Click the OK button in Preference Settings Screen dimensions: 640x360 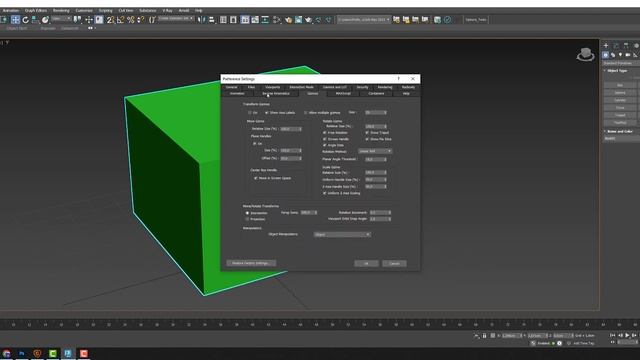tap(366, 264)
